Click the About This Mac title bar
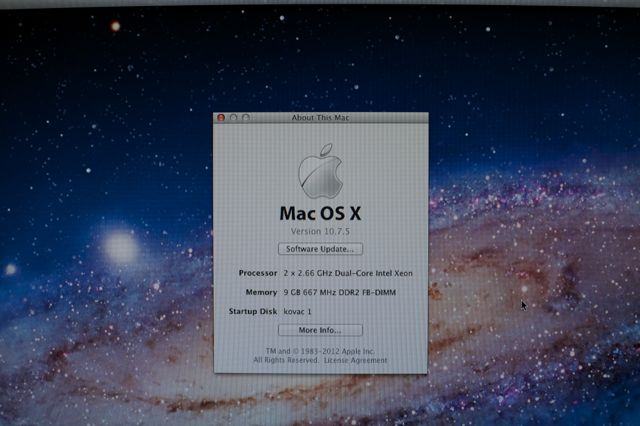The image size is (640, 426). point(321,118)
